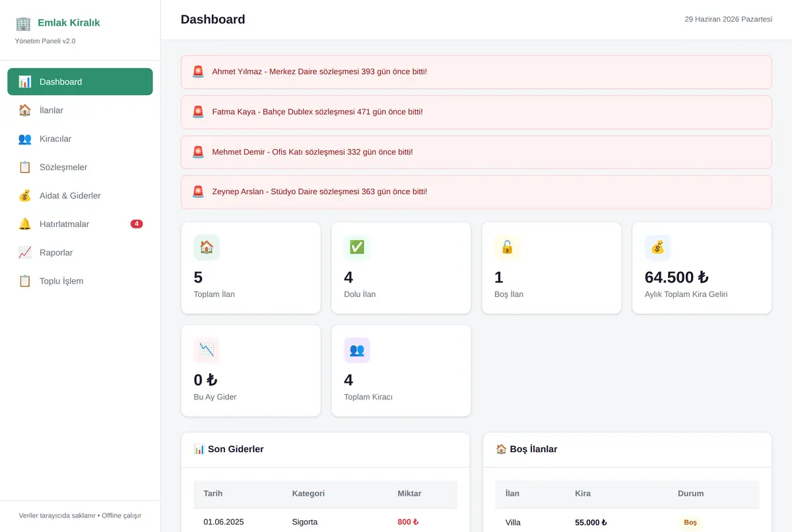Viewport: 792px width, 532px height.
Task: Click the 800 ₺ expense amount
Action: tap(408, 522)
